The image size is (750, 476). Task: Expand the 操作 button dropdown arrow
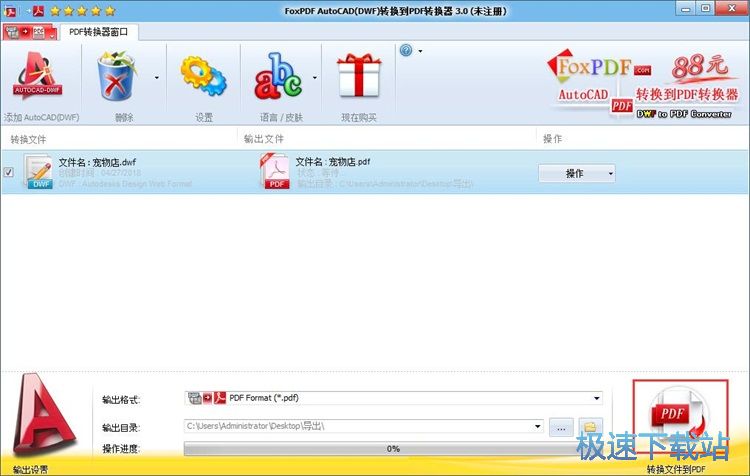tap(611, 173)
